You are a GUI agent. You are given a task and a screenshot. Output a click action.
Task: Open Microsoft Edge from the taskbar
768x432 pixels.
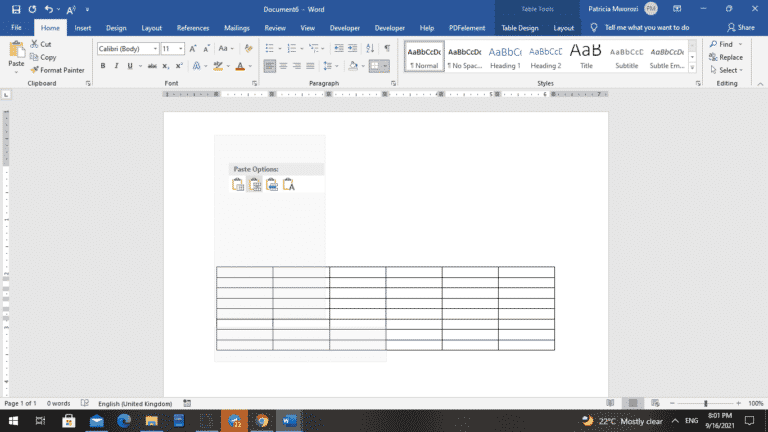(124, 421)
